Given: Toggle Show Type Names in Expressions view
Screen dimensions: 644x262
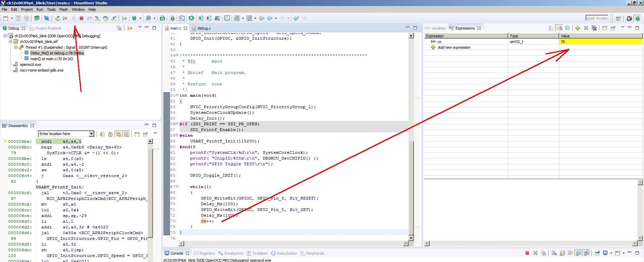Looking at the screenshot, I should pyautogui.click(x=551, y=28).
